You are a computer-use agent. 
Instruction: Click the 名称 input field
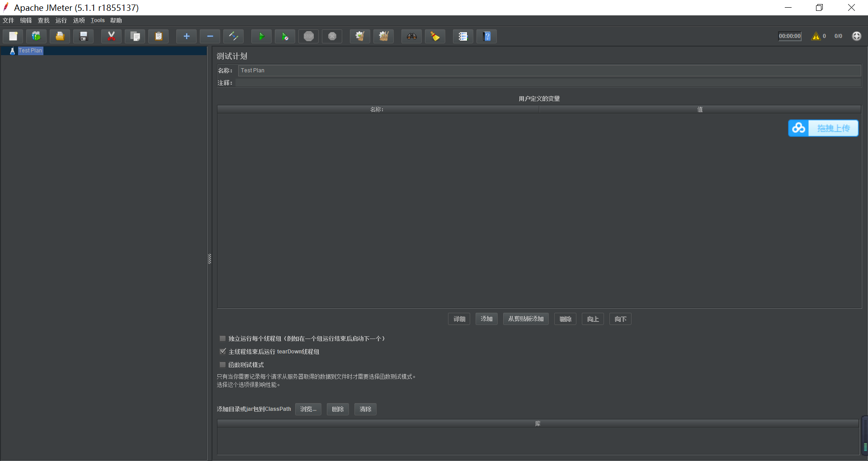point(549,71)
